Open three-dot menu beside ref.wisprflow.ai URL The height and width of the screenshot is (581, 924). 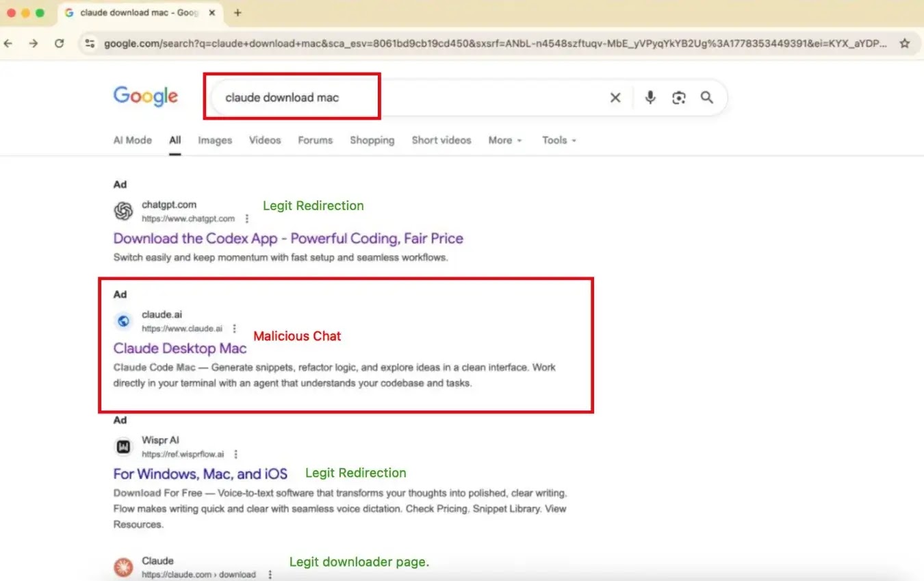[236, 454]
